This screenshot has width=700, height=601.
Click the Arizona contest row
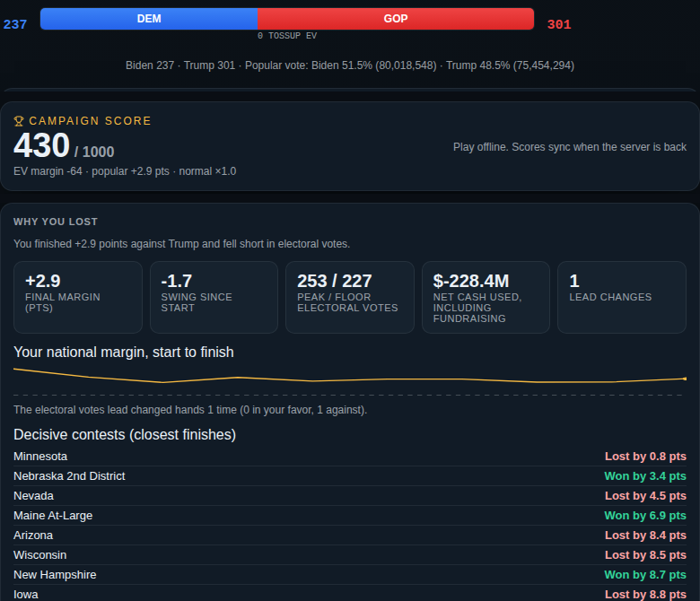[x=350, y=535]
